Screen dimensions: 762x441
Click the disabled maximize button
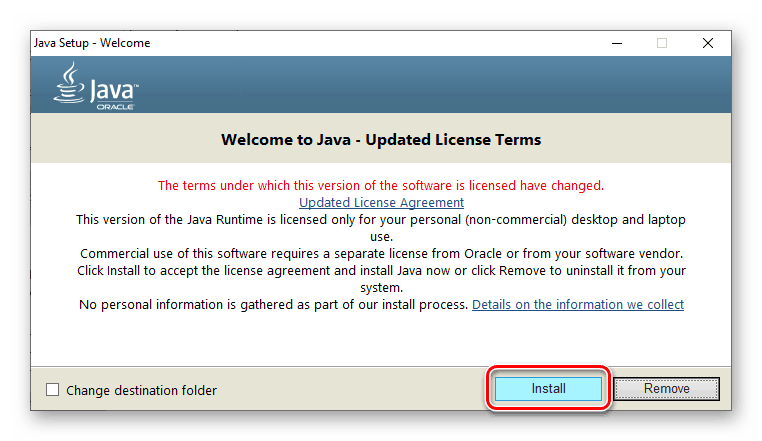662,43
